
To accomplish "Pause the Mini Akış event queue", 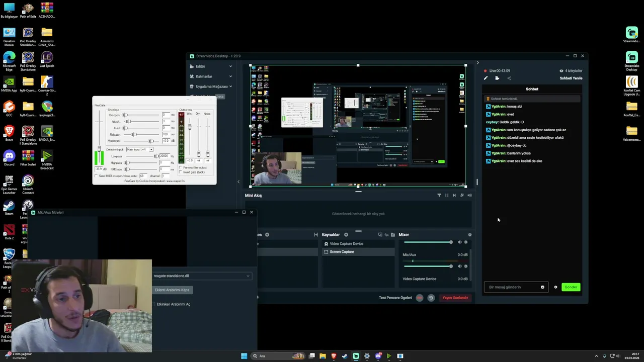I will [446, 195].
